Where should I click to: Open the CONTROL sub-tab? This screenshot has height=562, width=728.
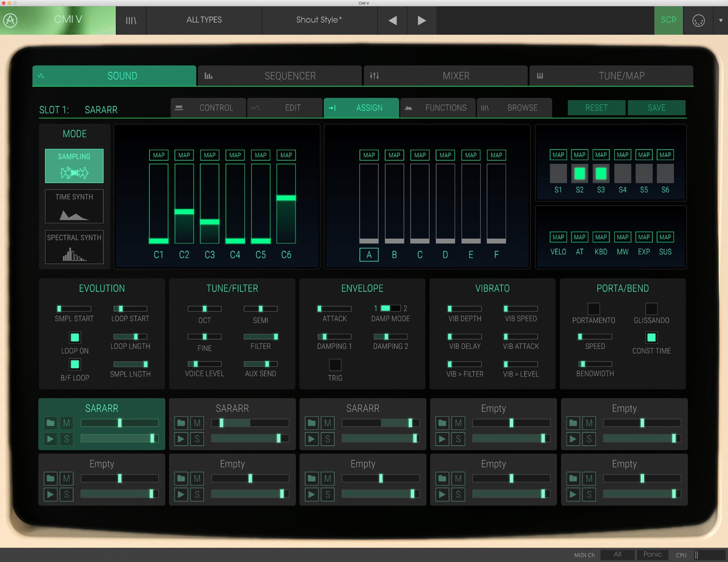(208, 108)
